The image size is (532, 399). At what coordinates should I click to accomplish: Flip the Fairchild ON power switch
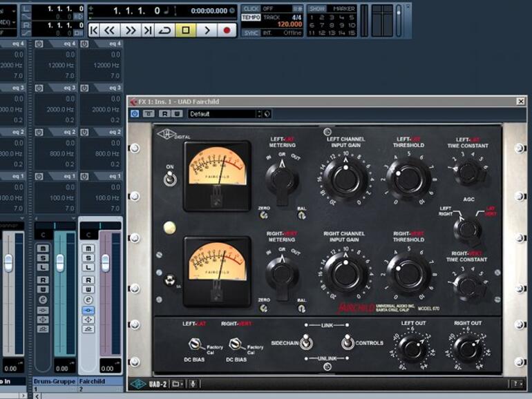click(169, 179)
